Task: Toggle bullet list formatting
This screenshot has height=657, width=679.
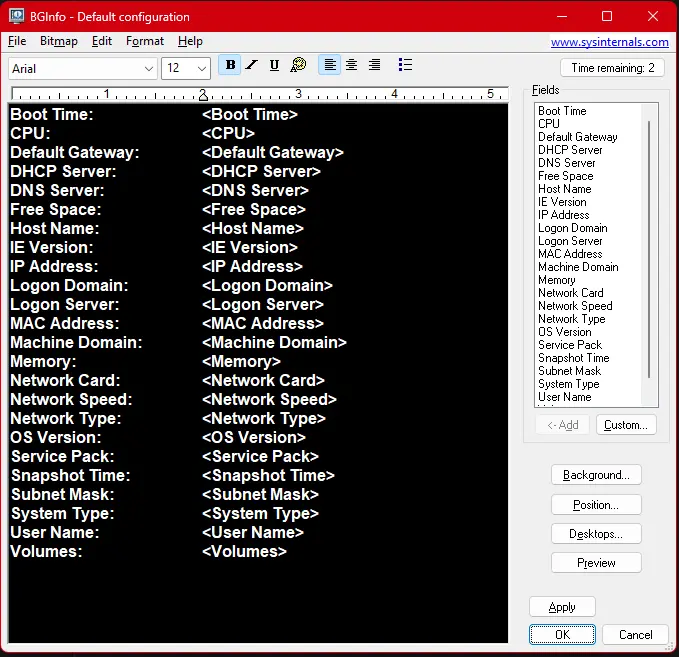Action: click(405, 65)
